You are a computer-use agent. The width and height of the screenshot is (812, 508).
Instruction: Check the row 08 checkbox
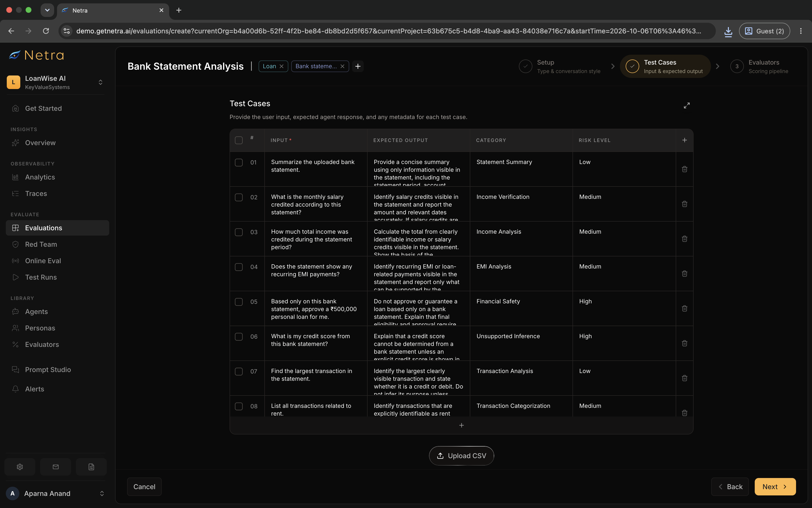(239, 406)
